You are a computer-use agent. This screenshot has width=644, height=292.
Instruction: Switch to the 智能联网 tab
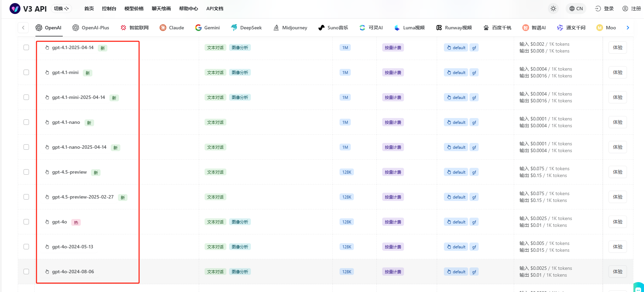pyautogui.click(x=134, y=28)
